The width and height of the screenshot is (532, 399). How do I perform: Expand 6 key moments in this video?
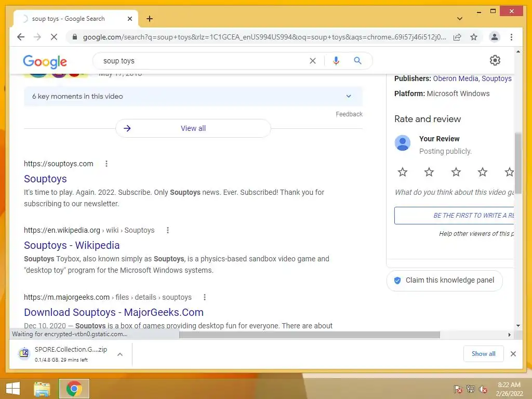193,96
